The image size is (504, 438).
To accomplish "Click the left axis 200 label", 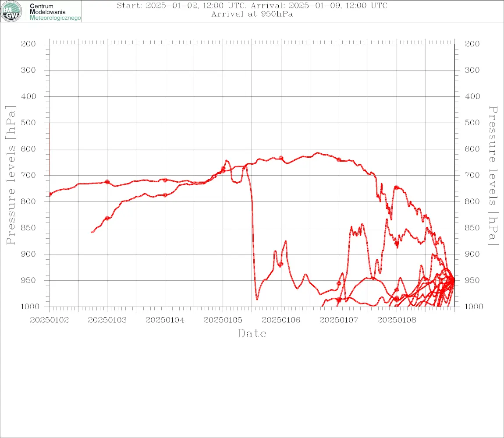I will coord(28,44).
